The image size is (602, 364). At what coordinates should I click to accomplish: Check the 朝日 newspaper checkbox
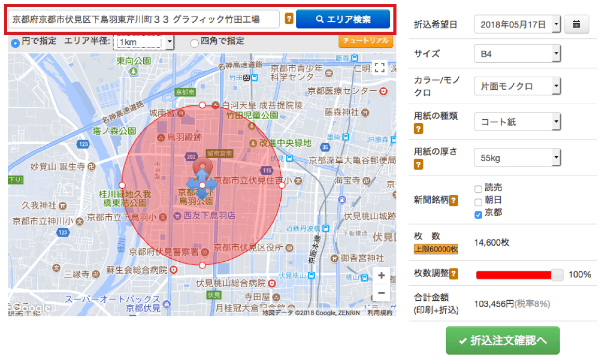coord(478,201)
